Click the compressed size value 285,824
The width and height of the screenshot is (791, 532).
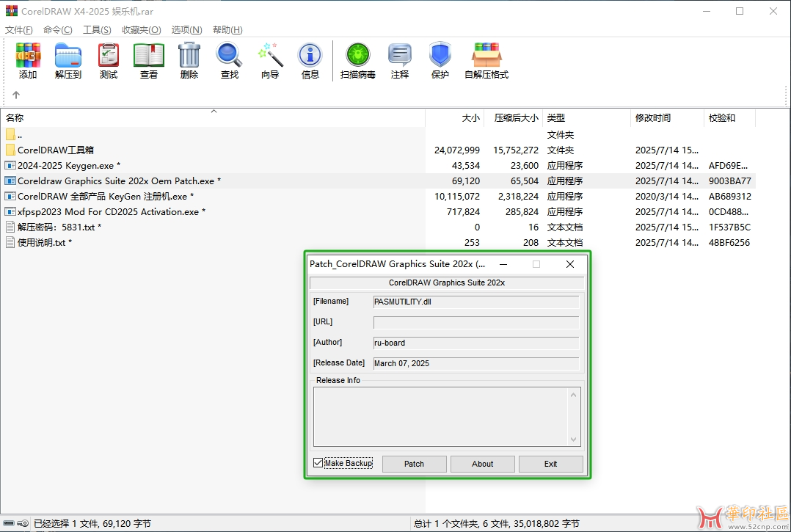522,212
